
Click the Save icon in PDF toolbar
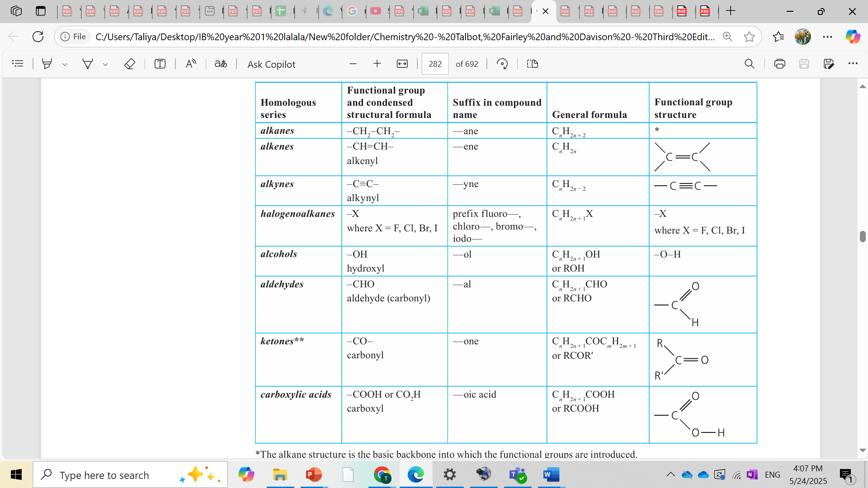coord(804,64)
